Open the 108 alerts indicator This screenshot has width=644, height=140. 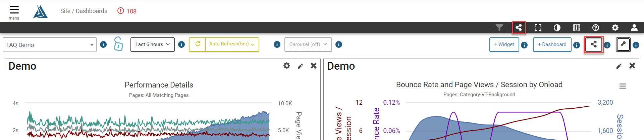coord(127,11)
